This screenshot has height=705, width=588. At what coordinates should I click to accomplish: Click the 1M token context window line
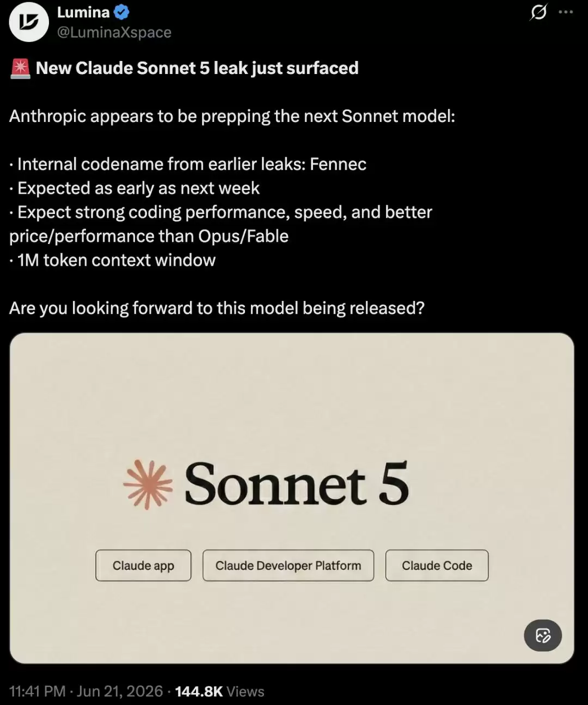[x=113, y=260]
